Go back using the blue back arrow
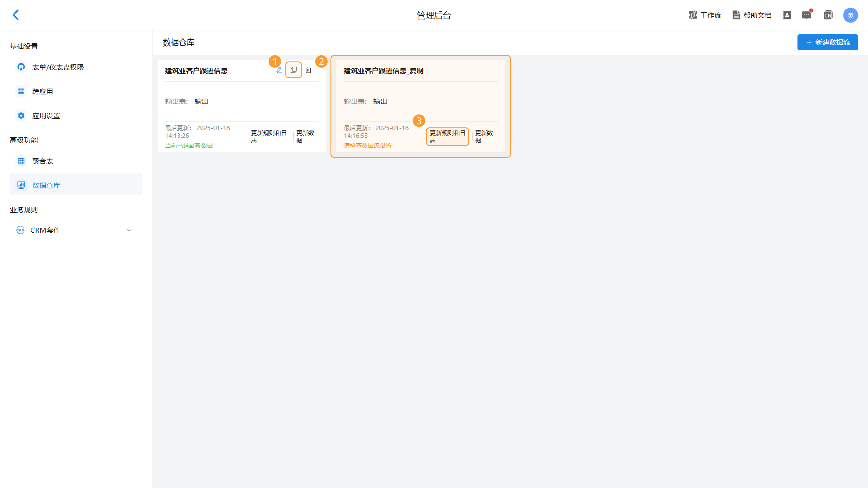Screen dimensions: 868x488 (16, 15)
